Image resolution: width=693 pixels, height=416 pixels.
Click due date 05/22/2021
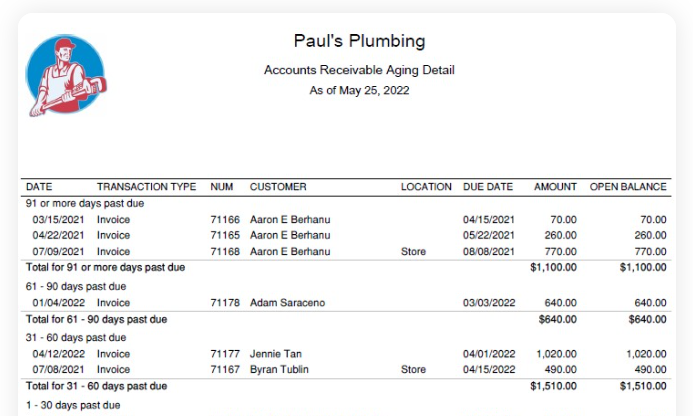[489, 235]
